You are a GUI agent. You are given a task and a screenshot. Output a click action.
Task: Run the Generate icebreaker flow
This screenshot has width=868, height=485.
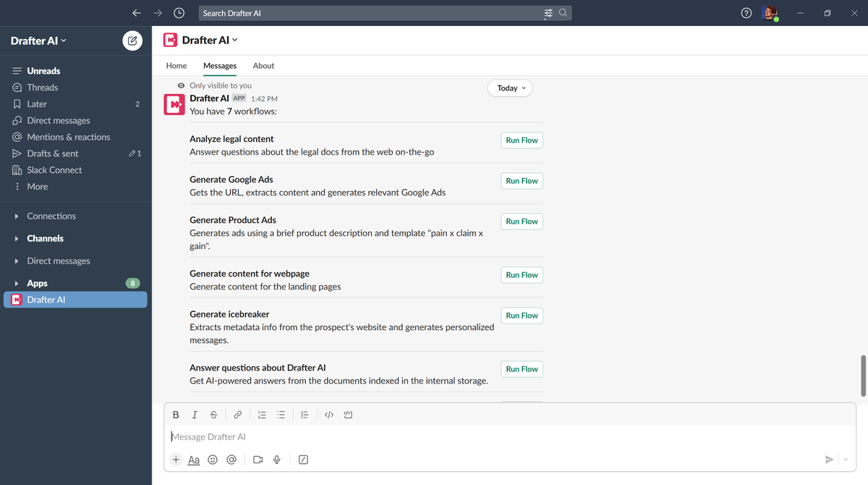point(522,316)
